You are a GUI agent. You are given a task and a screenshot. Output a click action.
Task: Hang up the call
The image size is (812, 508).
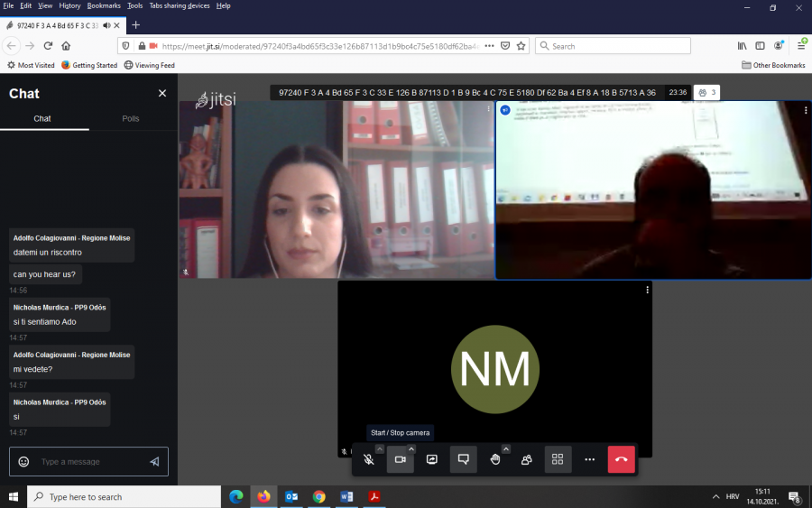tap(621, 459)
